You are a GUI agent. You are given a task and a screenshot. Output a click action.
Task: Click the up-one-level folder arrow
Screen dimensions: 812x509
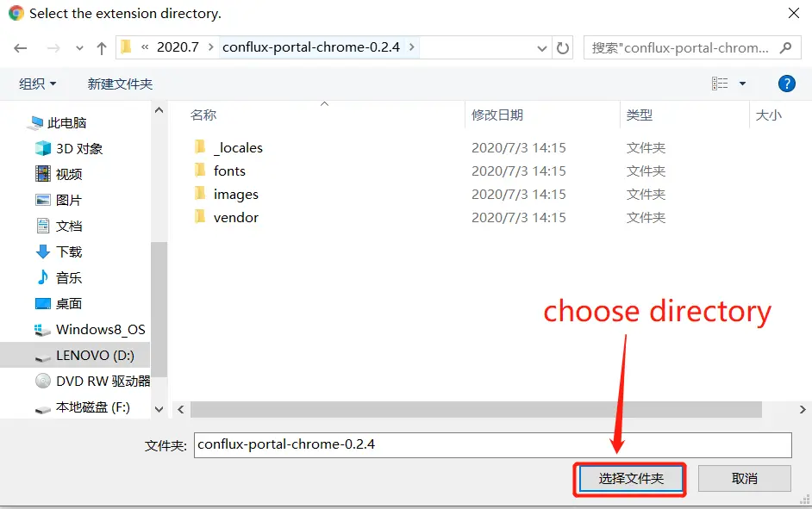(101, 48)
